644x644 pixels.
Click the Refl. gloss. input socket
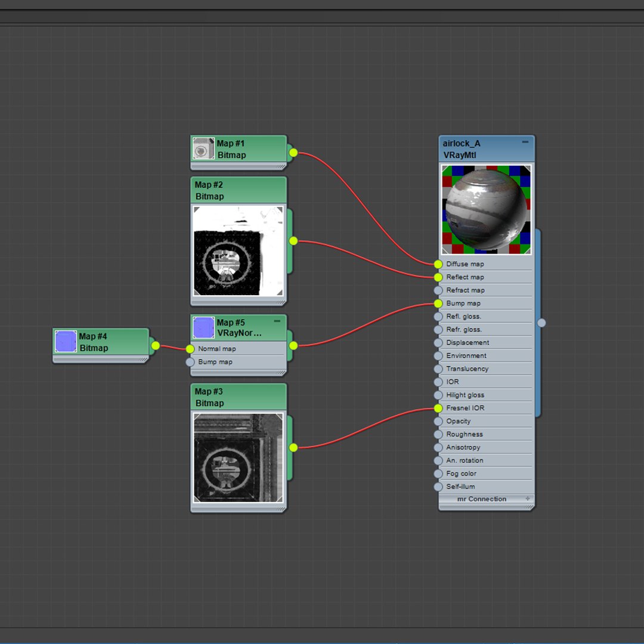(x=438, y=317)
